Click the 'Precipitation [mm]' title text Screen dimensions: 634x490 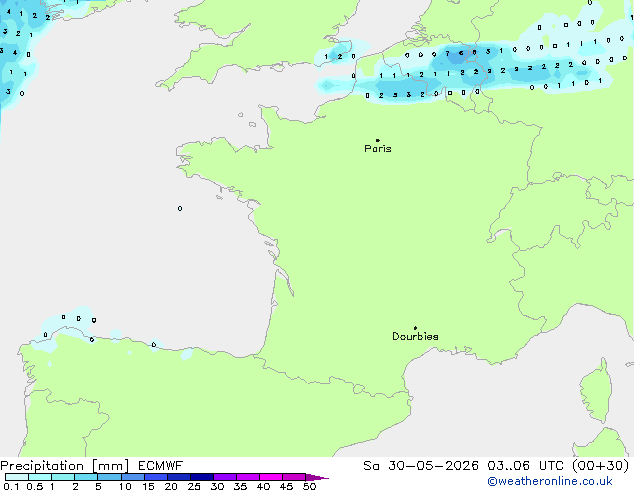(65, 466)
